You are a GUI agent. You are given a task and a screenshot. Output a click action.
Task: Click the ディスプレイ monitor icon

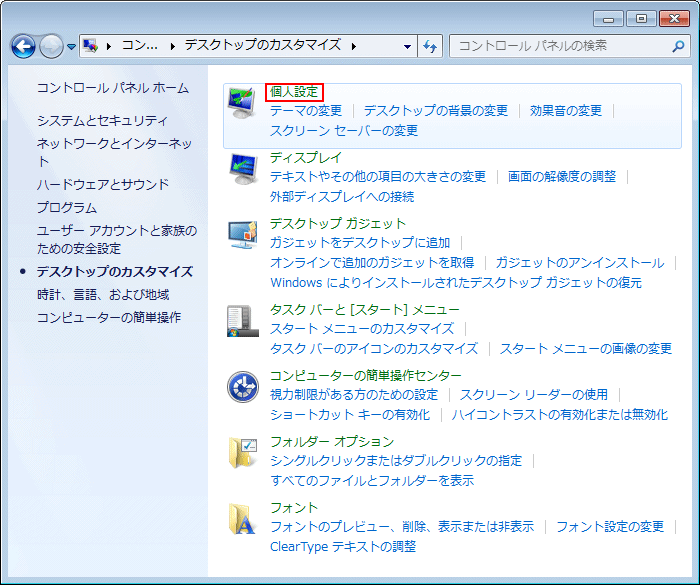click(x=242, y=168)
